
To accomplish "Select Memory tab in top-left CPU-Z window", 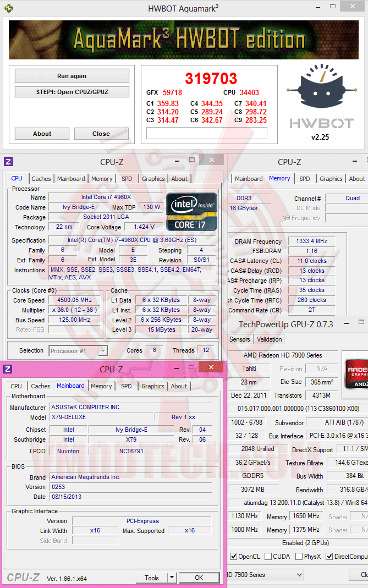I will tap(102, 179).
